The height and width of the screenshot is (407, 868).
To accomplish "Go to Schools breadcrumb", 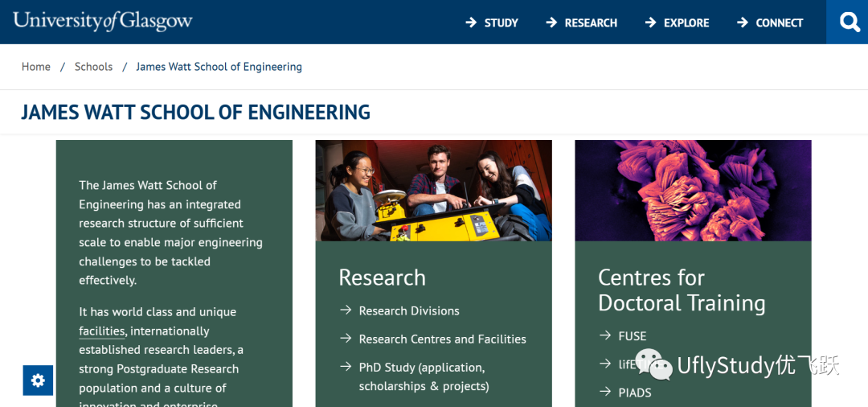I will (93, 67).
